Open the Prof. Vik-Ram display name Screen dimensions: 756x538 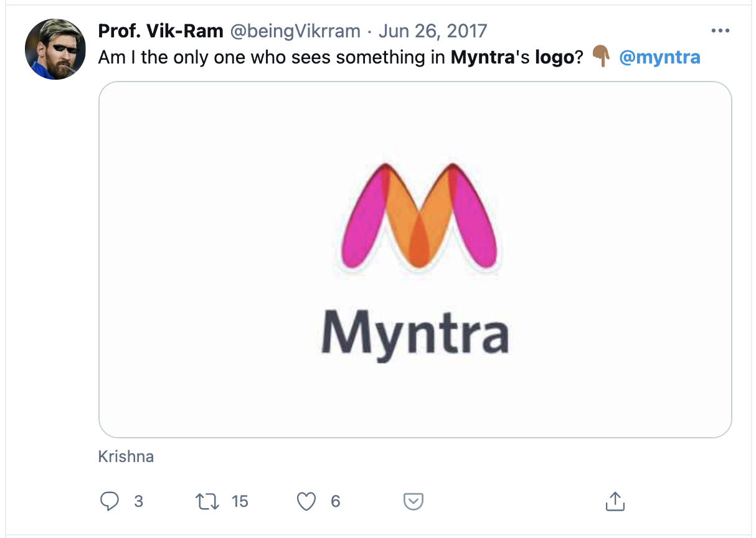161,31
